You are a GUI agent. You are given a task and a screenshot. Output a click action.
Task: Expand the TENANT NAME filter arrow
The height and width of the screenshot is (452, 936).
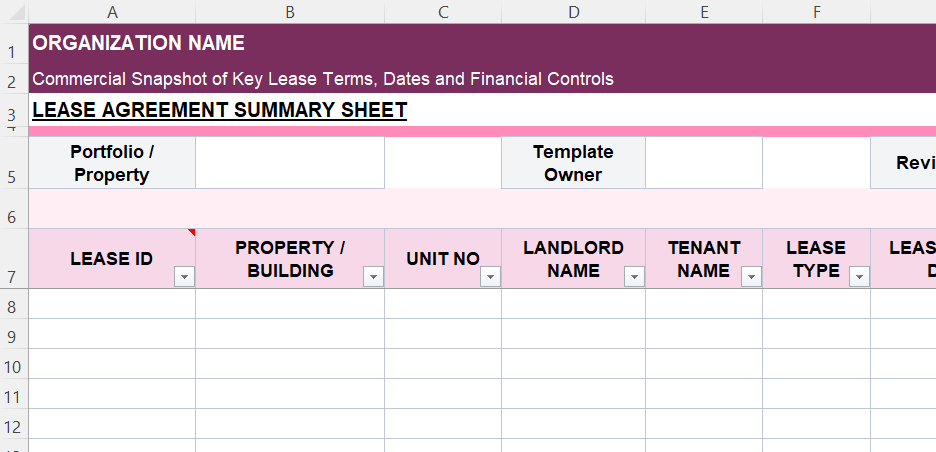click(x=751, y=277)
